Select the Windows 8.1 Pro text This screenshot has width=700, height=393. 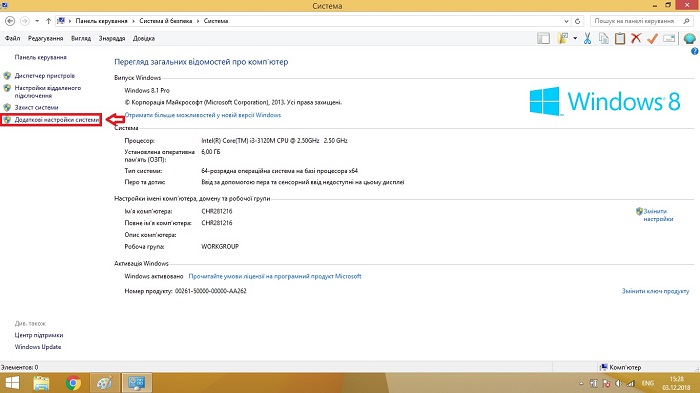(x=147, y=90)
